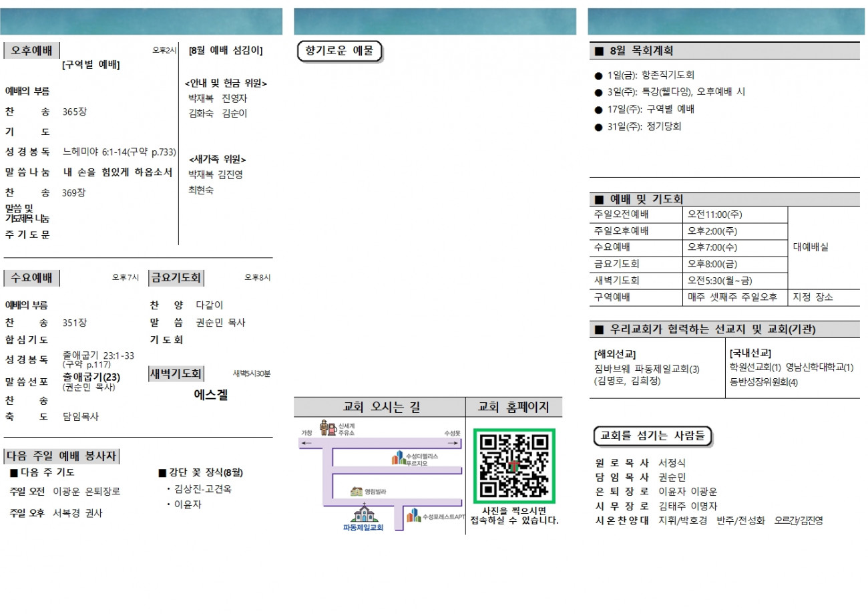Click the church homepage QR code
This screenshot has width=868, height=614.
[x=514, y=466]
